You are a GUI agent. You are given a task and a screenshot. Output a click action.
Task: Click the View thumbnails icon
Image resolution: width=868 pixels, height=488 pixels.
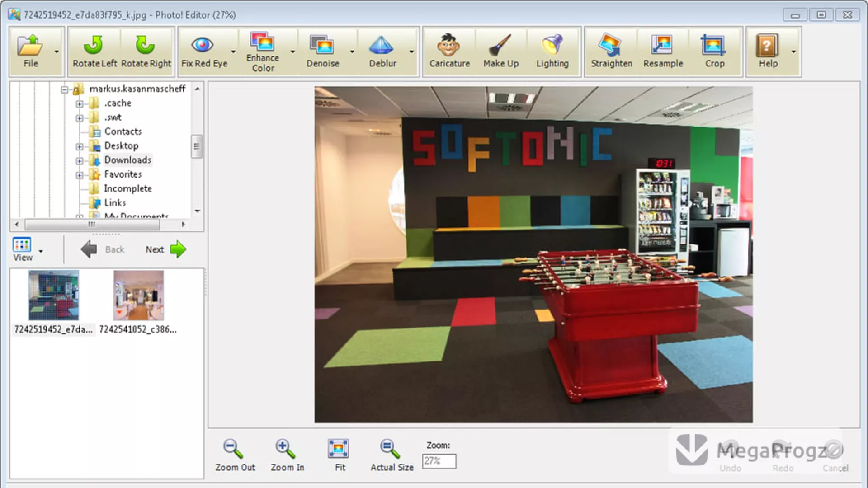[x=22, y=249]
